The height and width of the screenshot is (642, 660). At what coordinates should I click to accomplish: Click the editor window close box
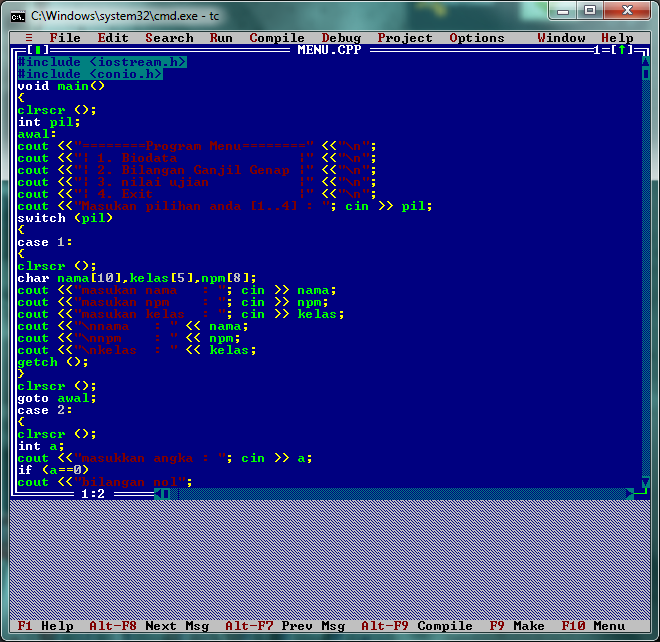coord(38,50)
